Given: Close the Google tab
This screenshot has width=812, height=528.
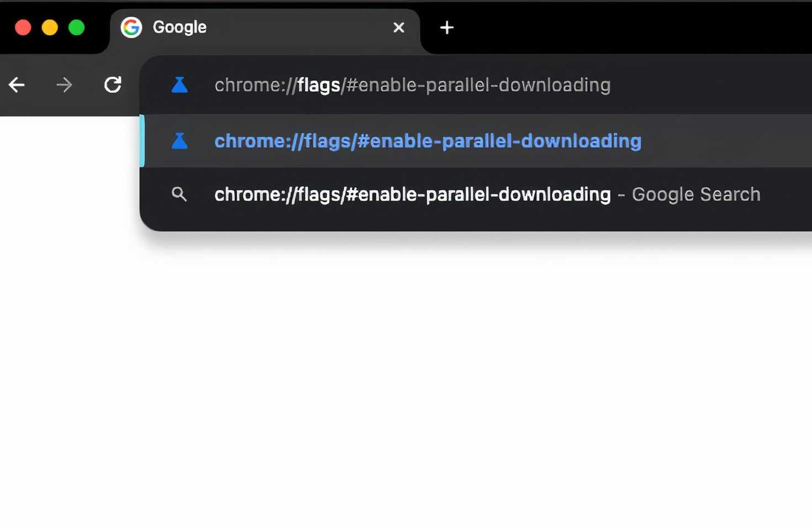Looking at the screenshot, I should pyautogui.click(x=399, y=28).
